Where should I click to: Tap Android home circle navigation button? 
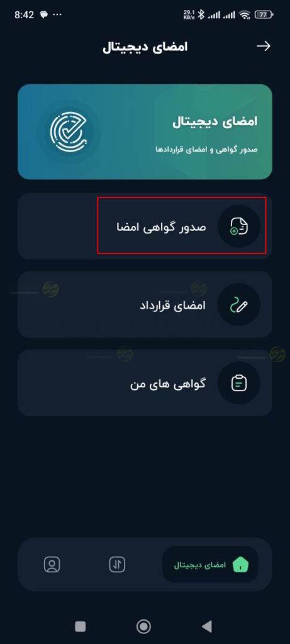pyautogui.click(x=143, y=626)
